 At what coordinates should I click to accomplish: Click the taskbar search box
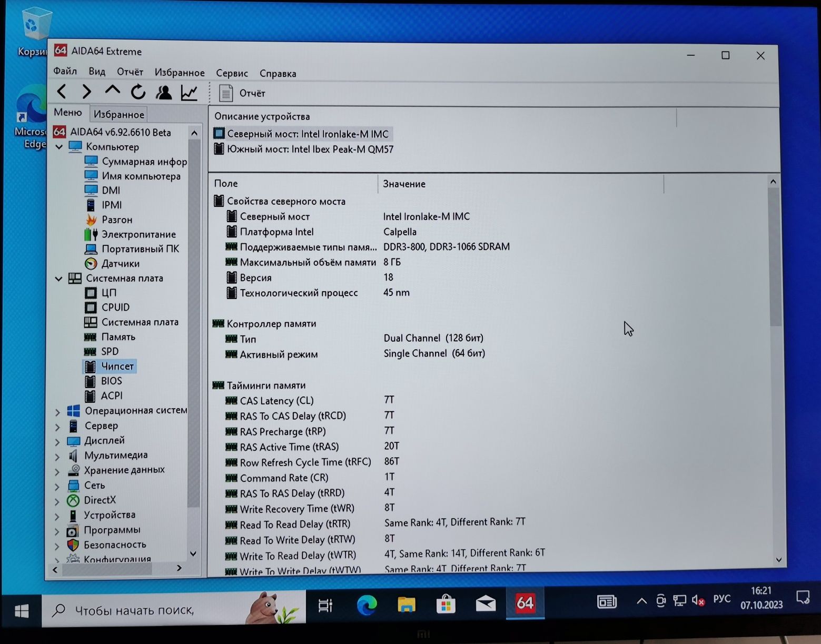174,609
